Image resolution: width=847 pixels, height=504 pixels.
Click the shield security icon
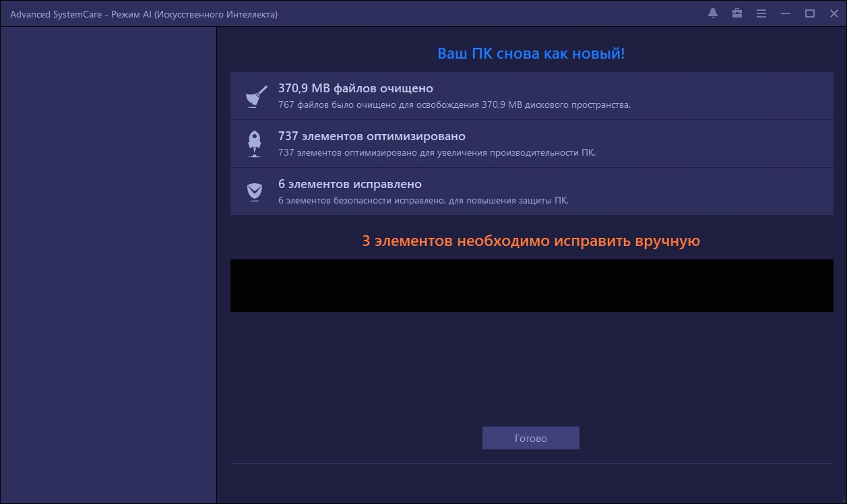pos(254,191)
